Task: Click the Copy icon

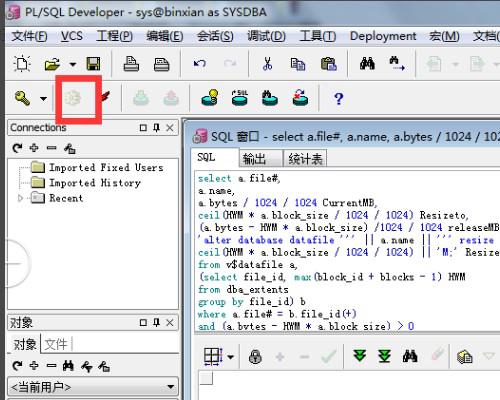Action: 298,64
